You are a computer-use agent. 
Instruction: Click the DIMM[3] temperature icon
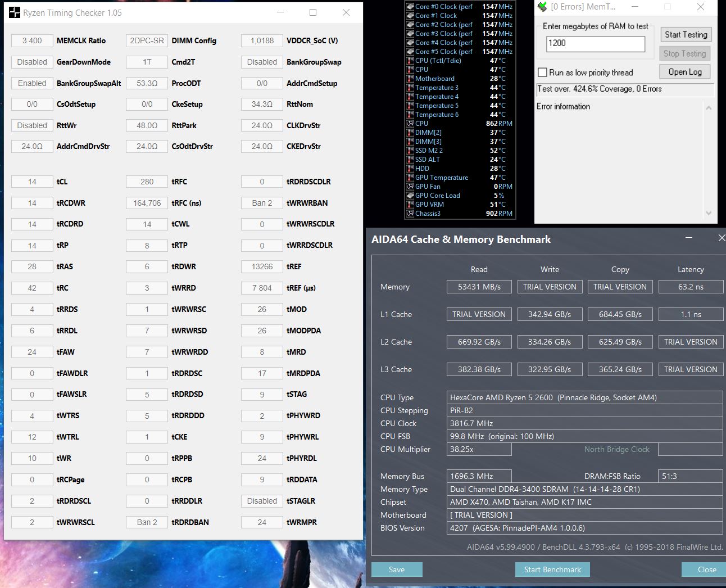(x=410, y=142)
